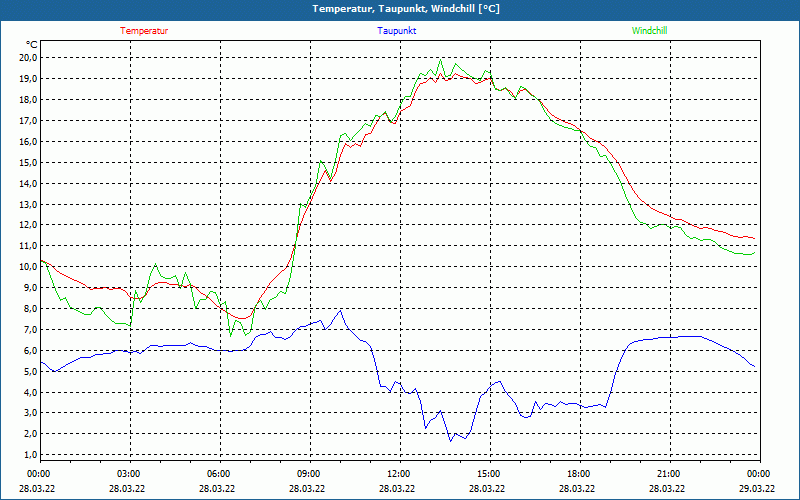Viewport: 800px width, 500px height.
Task: Click the '28.03.22' date beneath 18:00
Action: coord(577,488)
